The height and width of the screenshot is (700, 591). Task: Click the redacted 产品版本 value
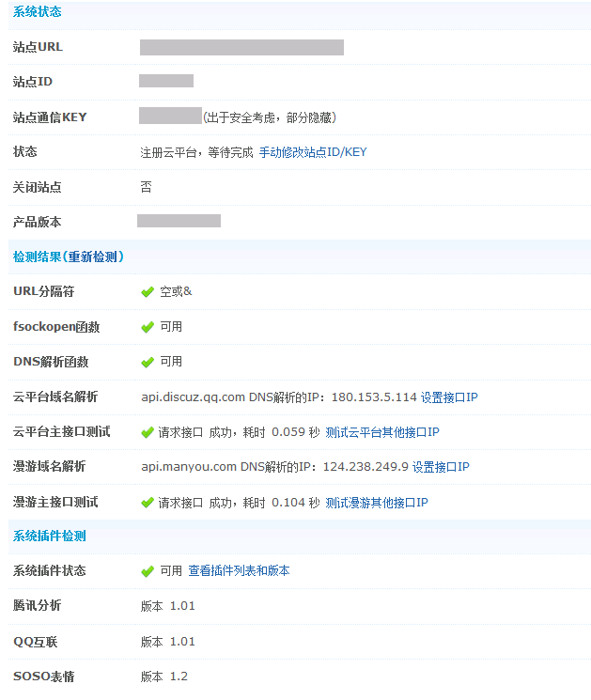(179, 221)
